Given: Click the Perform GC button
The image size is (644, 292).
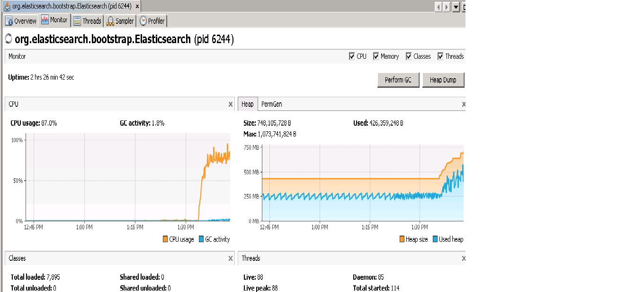Looking at the screenshot, I should 398,80.
